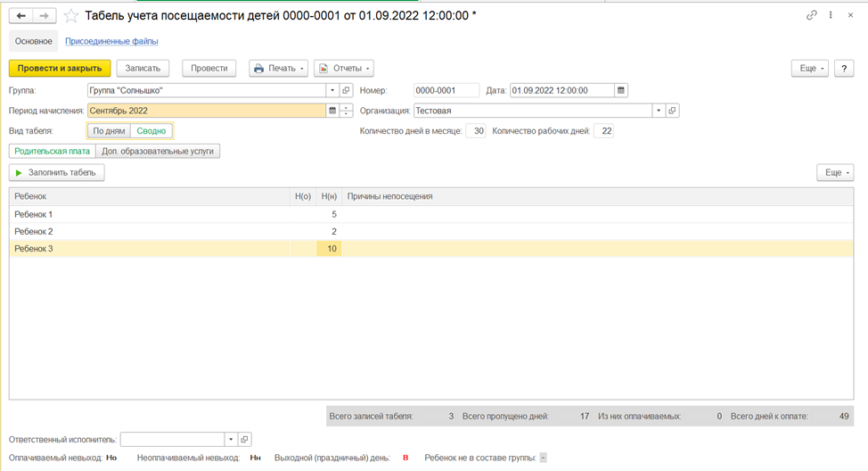
Task: Open the Группа field's linked record icon
Action: click(x=346, y=90)
